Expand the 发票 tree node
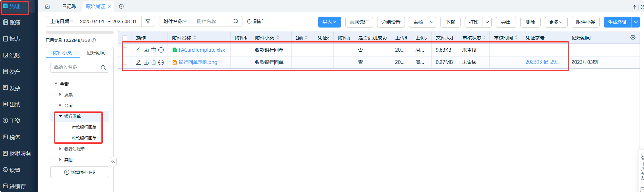This screenshot has height=192, width=644. click(60, 94)
